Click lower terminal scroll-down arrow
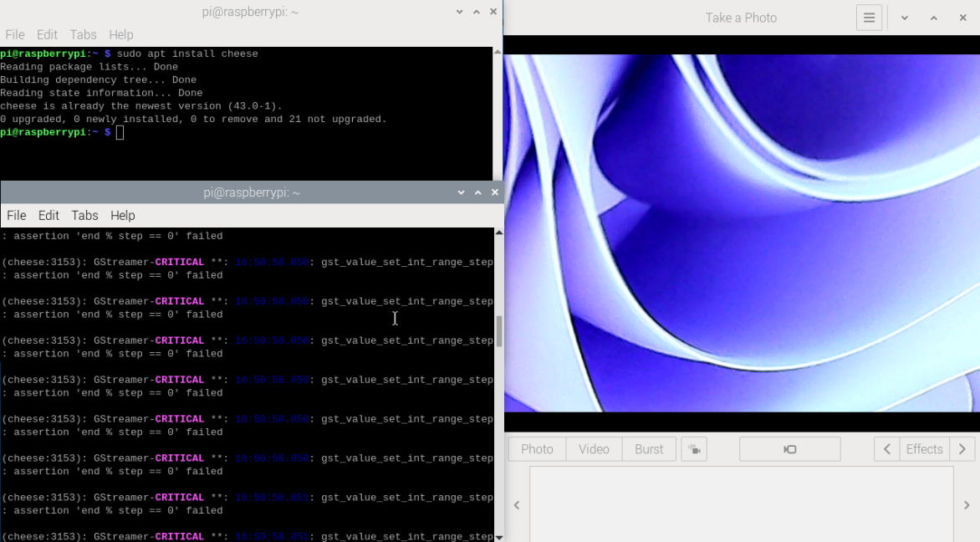This screenshot has height=542, width=980. [498, 537]
